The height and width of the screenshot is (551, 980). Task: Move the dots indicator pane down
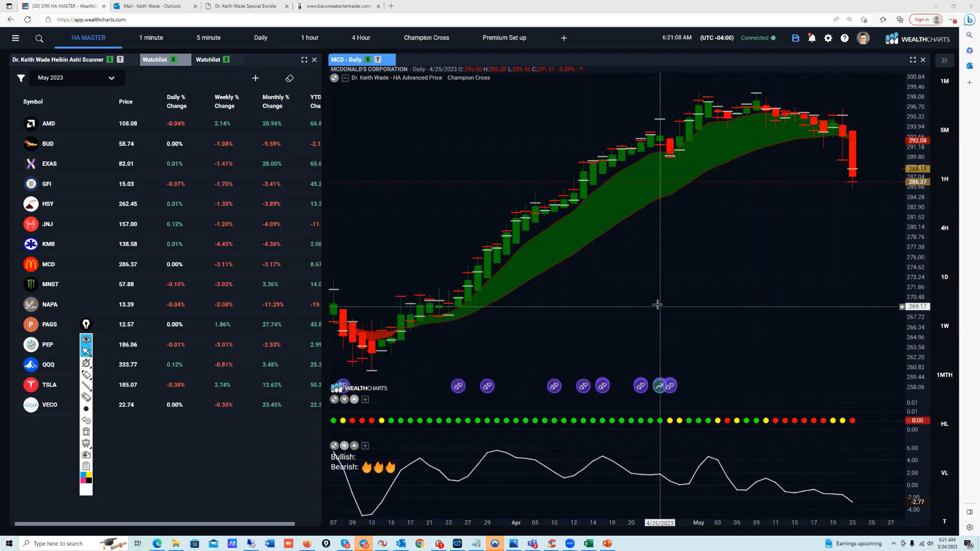pos(345,399)
